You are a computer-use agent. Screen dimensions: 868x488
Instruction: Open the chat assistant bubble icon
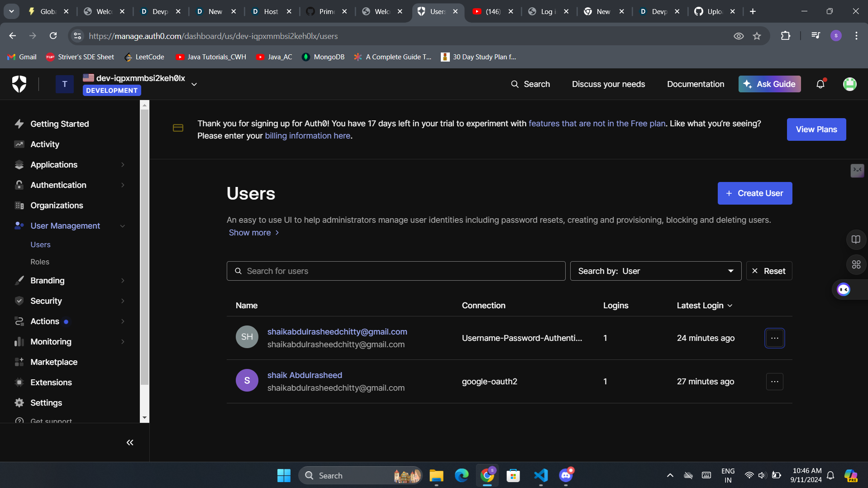(844, 290)
